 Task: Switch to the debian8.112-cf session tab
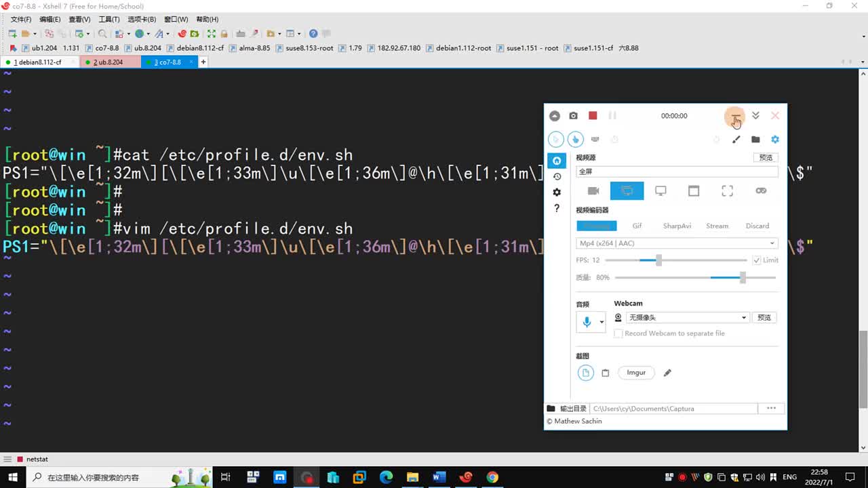click(40, 62)
